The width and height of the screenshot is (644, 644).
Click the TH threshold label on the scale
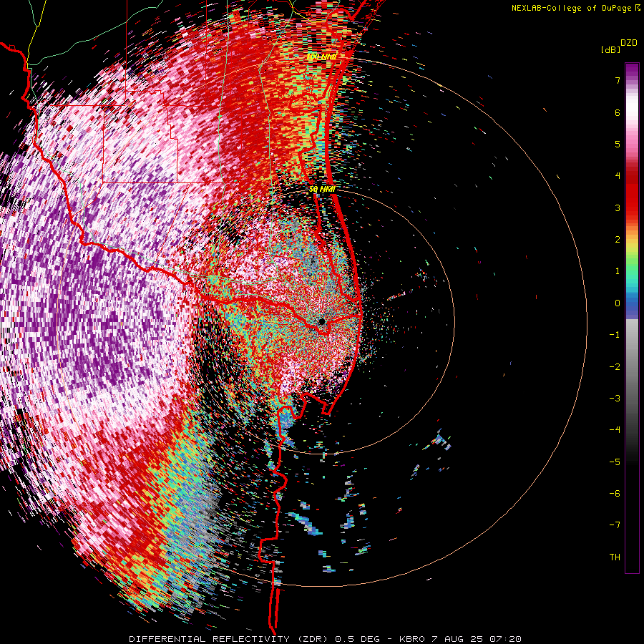click(615, 557)
